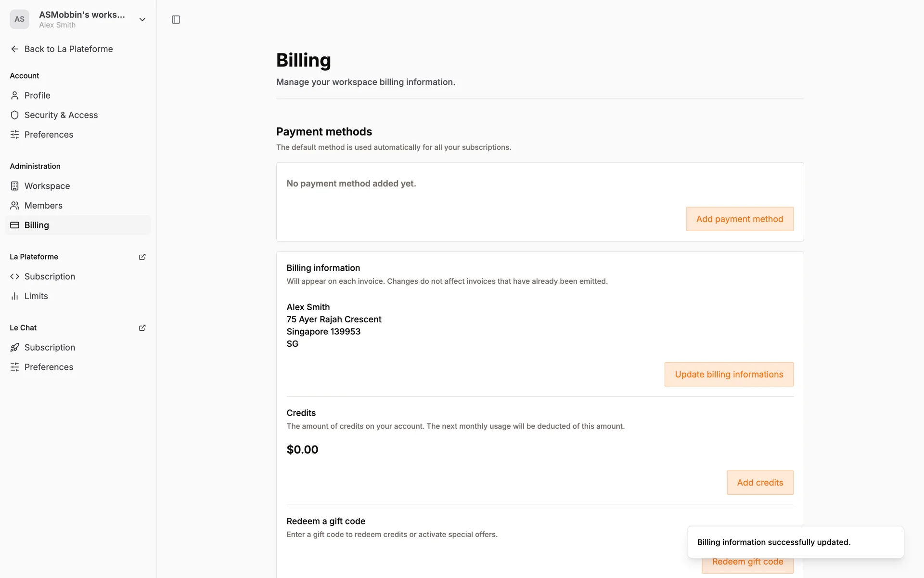
Task: Open ASMobbin's workspace name dropdown
Action: tap(82, 15)
